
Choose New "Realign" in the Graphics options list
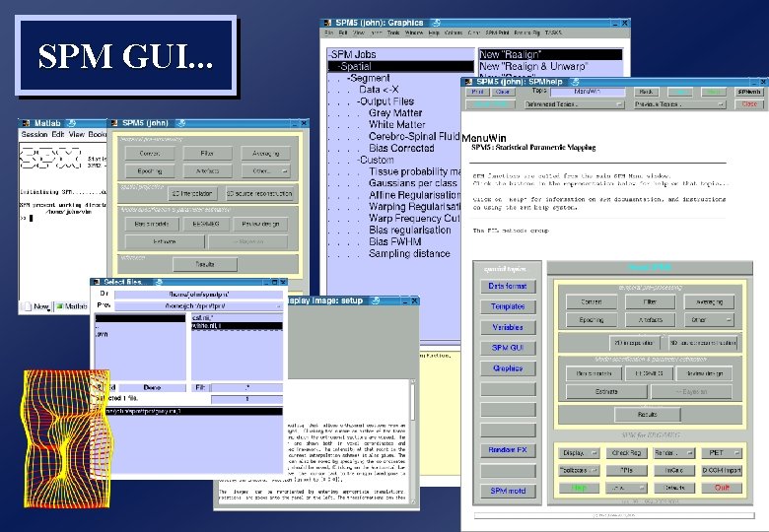pos(550,54)
